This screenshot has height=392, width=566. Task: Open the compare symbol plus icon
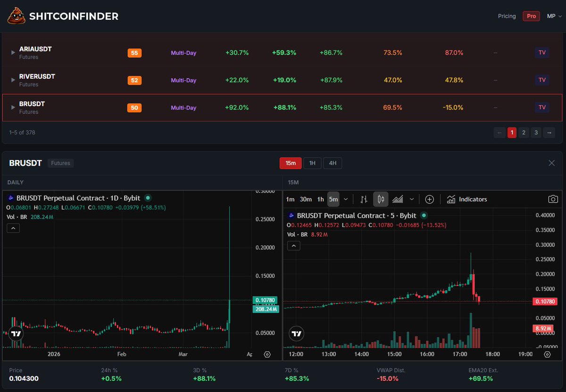coord(430,199)
